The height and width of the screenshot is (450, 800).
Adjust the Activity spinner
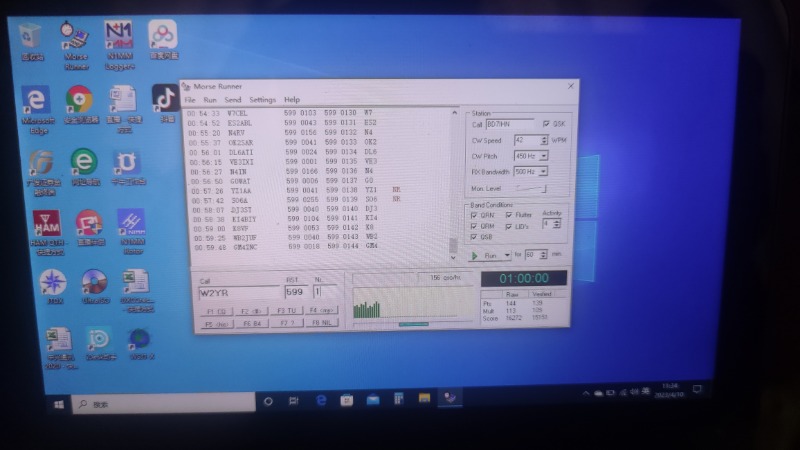[x=556, y=223]
